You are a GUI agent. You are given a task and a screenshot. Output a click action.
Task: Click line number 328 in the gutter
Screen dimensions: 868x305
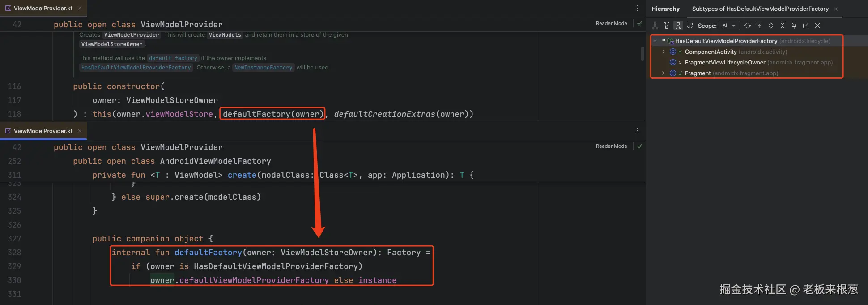[x=14, y=253]
